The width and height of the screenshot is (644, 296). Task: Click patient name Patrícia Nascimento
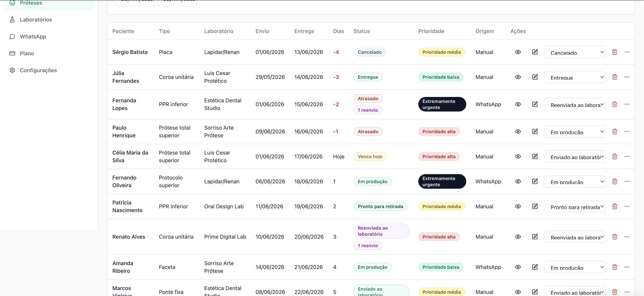click(x=127, y=206)
